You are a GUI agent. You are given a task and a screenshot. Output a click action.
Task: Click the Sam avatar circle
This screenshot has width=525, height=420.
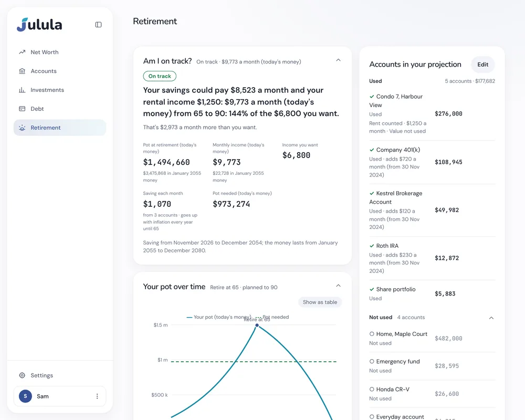click(x=25, y=396)
